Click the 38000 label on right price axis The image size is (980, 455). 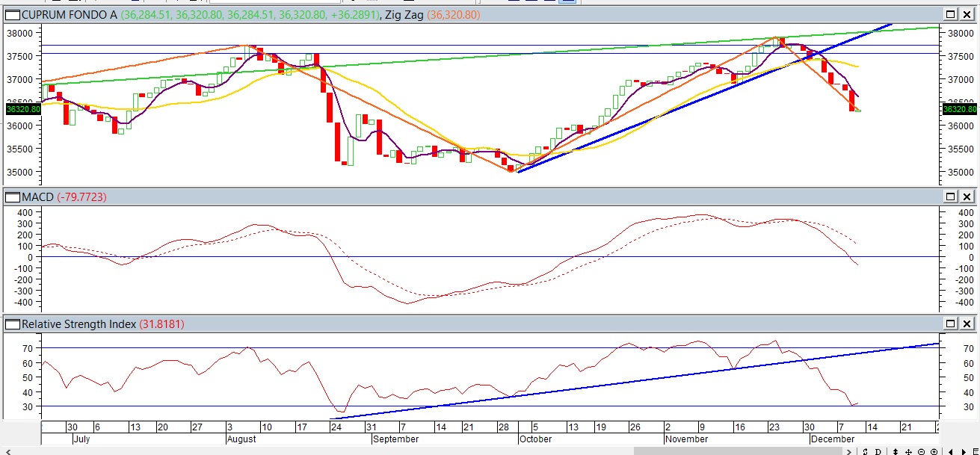tap(960, 33)
